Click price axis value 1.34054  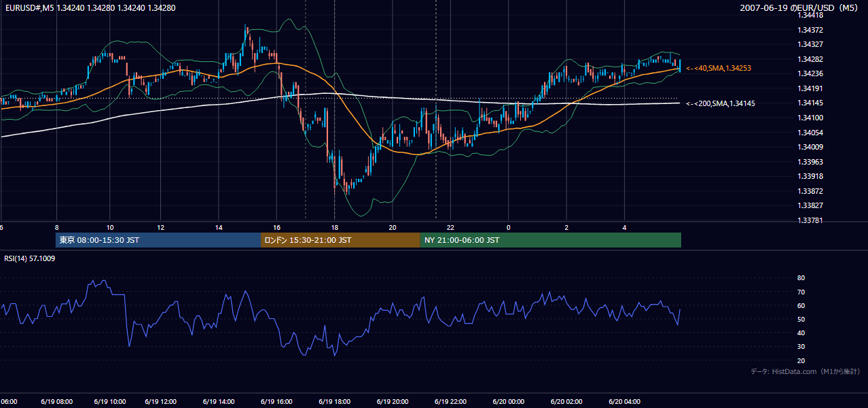[x=811, y=133]
